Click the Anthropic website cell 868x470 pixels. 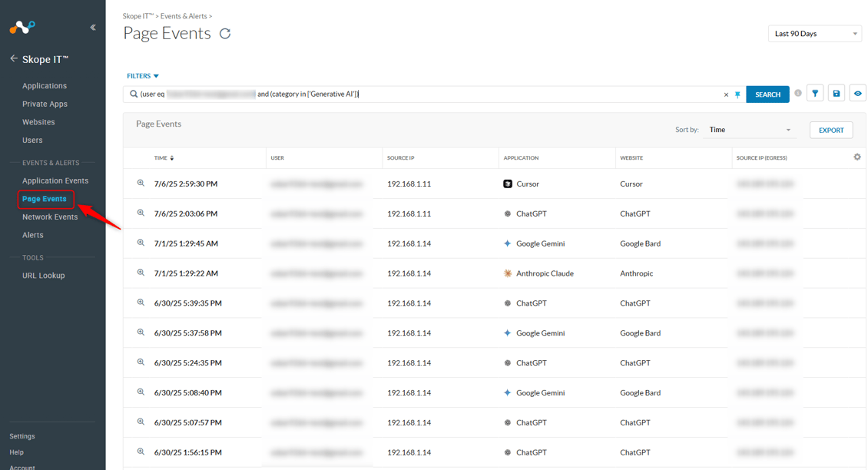(x=637, y=273)
